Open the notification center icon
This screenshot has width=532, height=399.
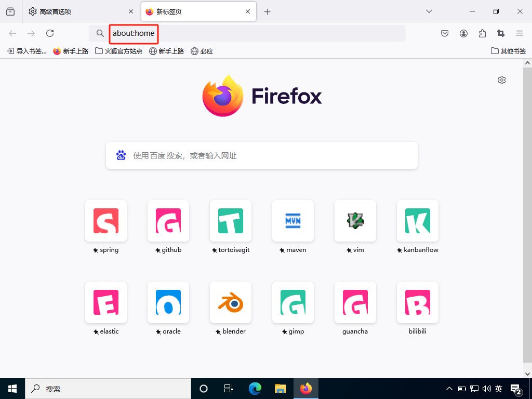pyautogui.click(x=516, y=390)
